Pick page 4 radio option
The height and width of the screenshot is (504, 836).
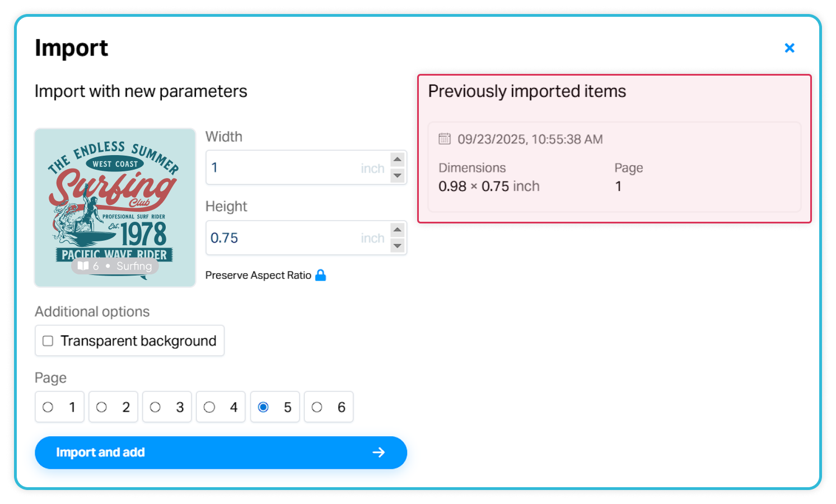[209, 407]
